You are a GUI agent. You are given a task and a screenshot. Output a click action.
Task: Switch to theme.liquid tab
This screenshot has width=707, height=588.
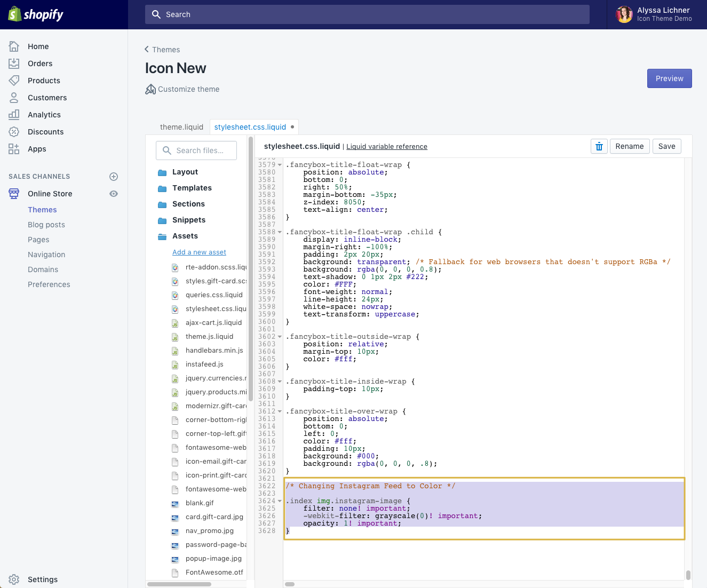click(x=181, y=127)
